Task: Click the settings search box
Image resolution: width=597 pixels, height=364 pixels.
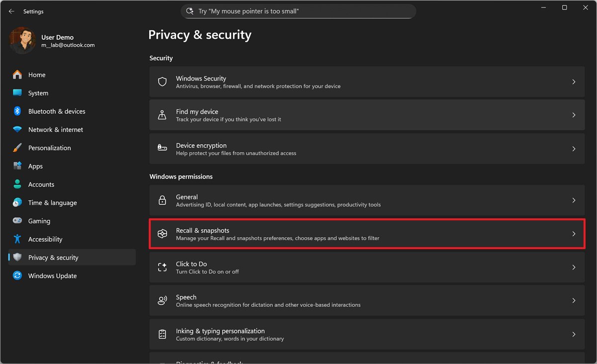Action: 298,11
